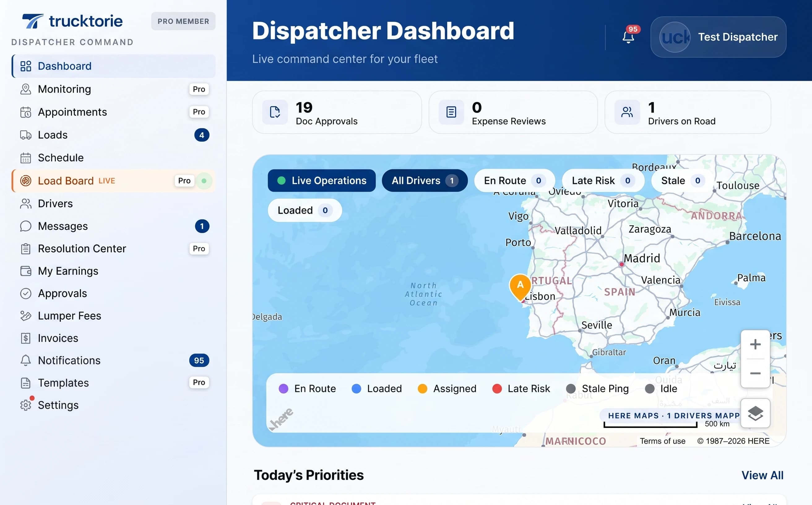Screen dimensions: 812x505
Task: Click orange Assigned legend dot
Action: point(422,389)
